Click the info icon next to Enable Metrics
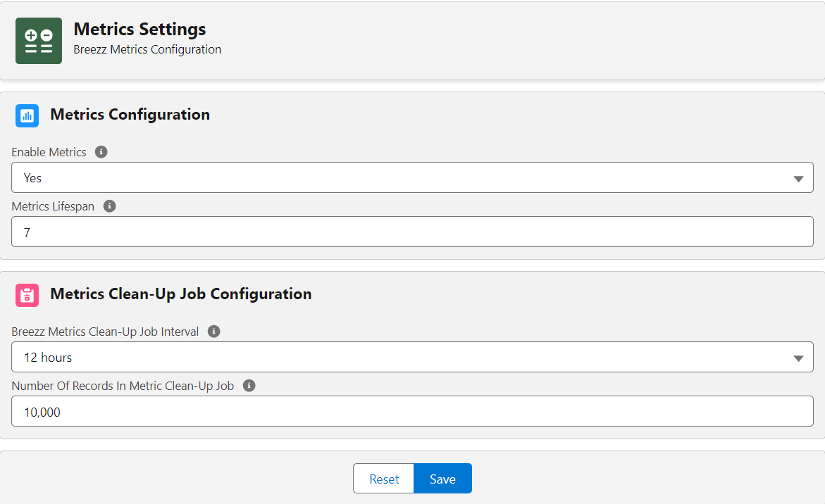Viewport: 825px width, 504px height. [x=101, y=151]
